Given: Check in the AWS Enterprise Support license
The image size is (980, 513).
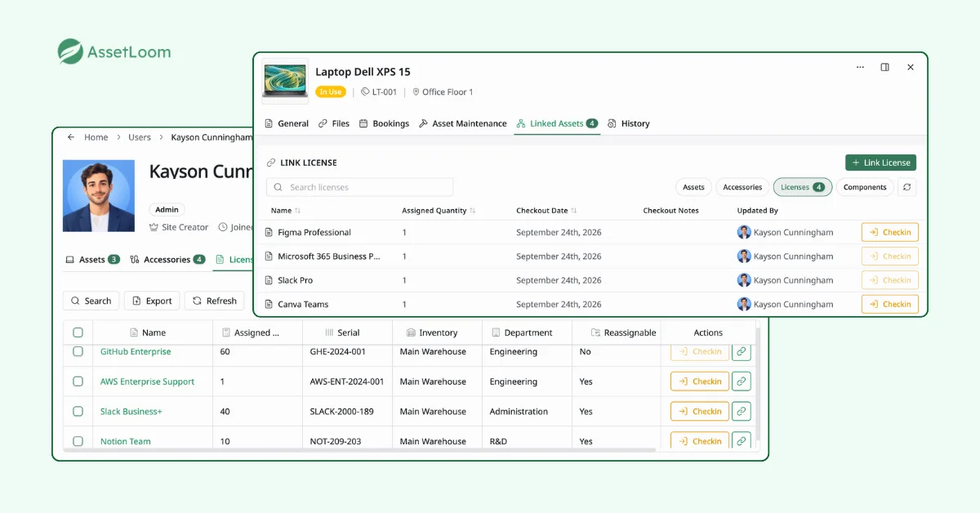Looking at the screenshot, I should 700,381.
